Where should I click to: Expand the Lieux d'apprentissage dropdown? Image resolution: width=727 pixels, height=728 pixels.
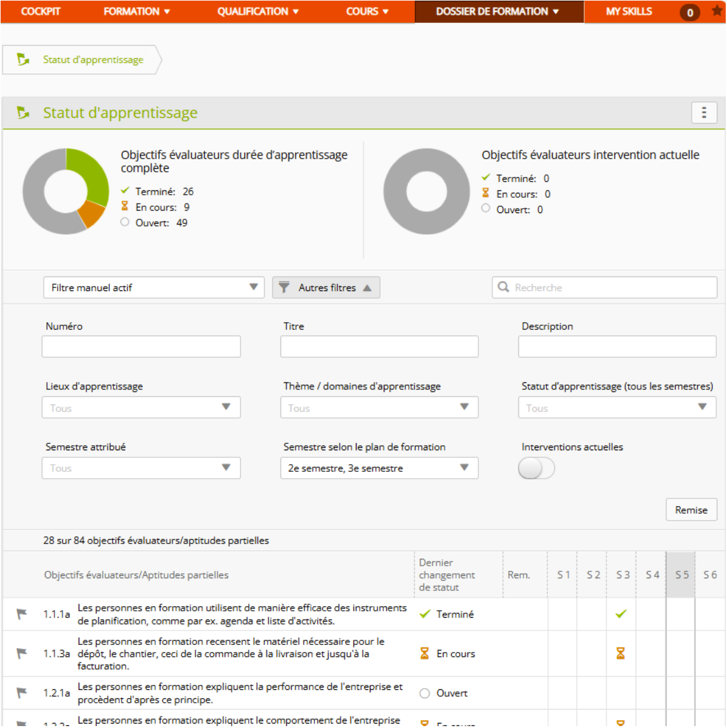[x=141, y=408]
